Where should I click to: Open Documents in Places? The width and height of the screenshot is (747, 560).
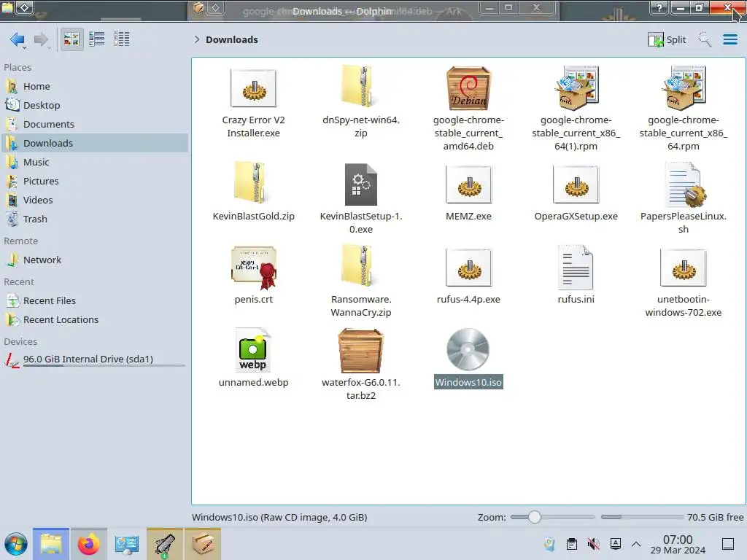pyautogui.click(x=95, y=124)
